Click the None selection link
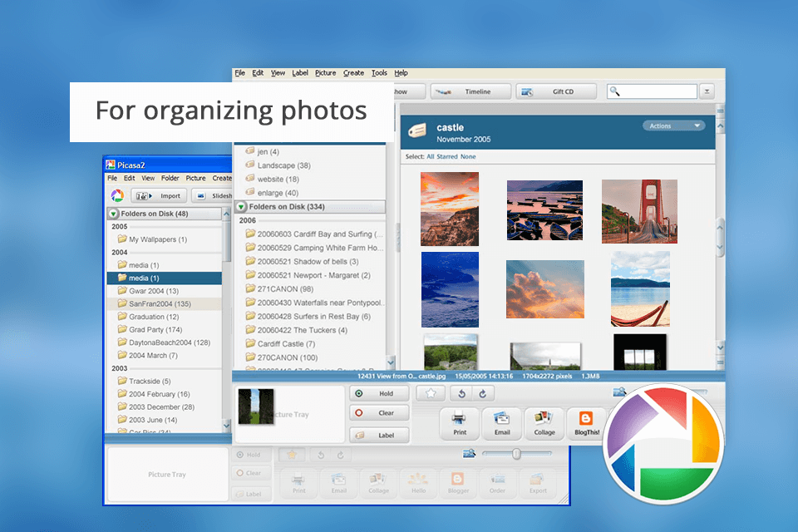The image size is (798, 532). [x=468, y=156]
